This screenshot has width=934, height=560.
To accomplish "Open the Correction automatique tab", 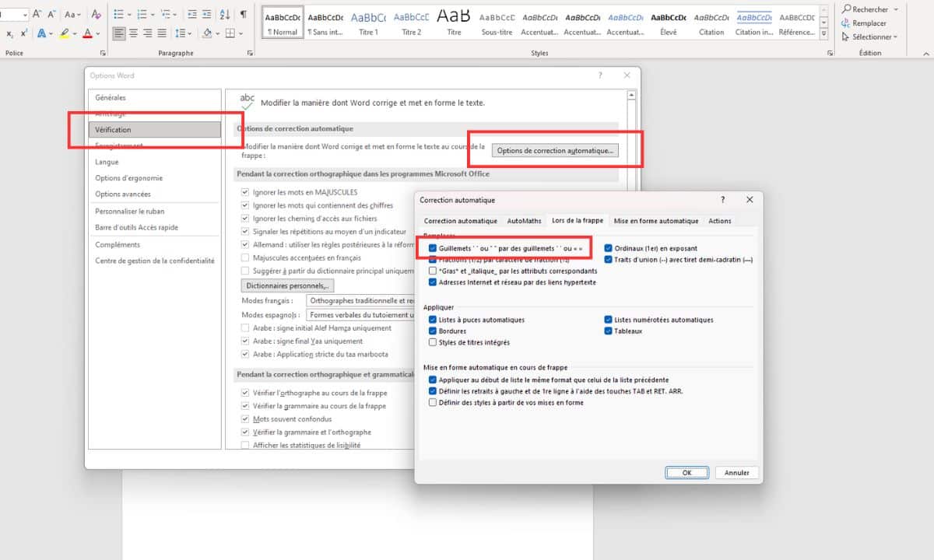I will 461,221.
